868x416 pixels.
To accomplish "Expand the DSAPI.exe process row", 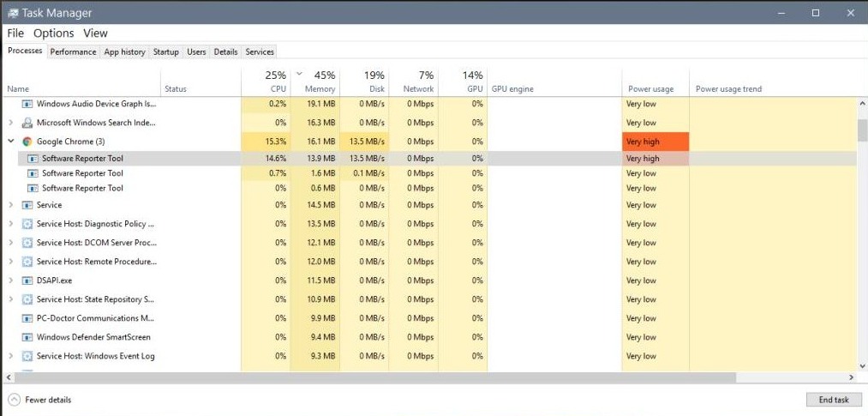I will click(x=10, y=280).
